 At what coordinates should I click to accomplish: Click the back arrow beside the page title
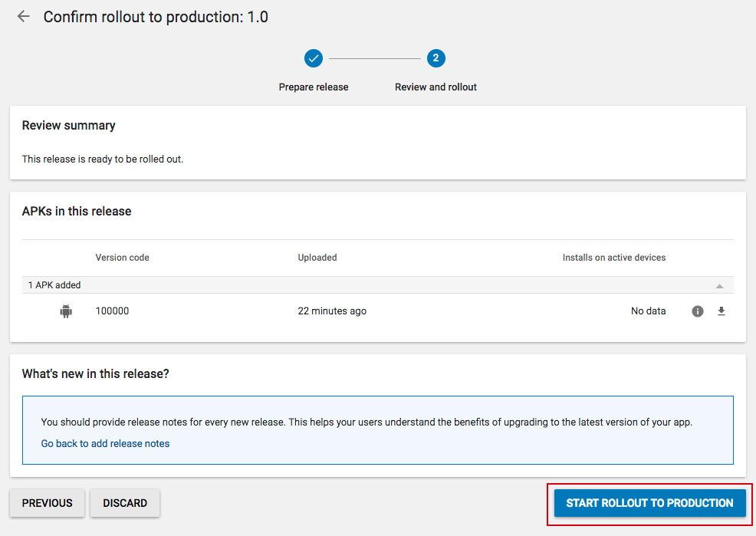click(x=24, y=17)
